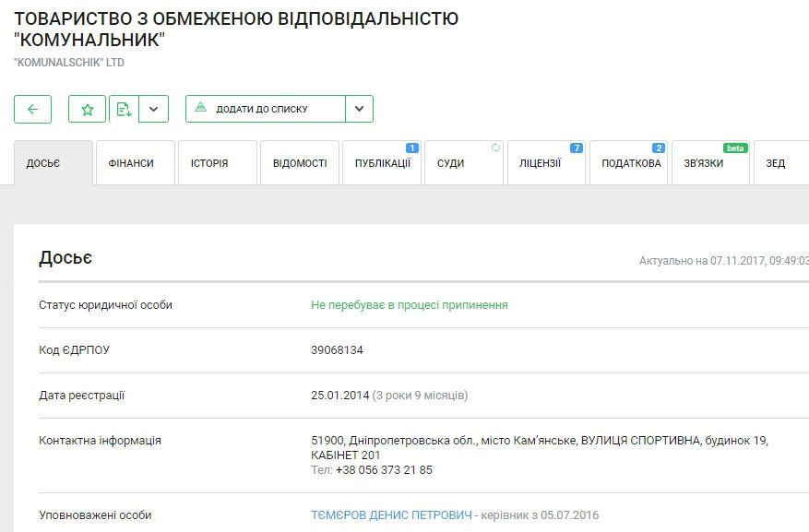Expand the export options chevron

click(x=153, y=109)
